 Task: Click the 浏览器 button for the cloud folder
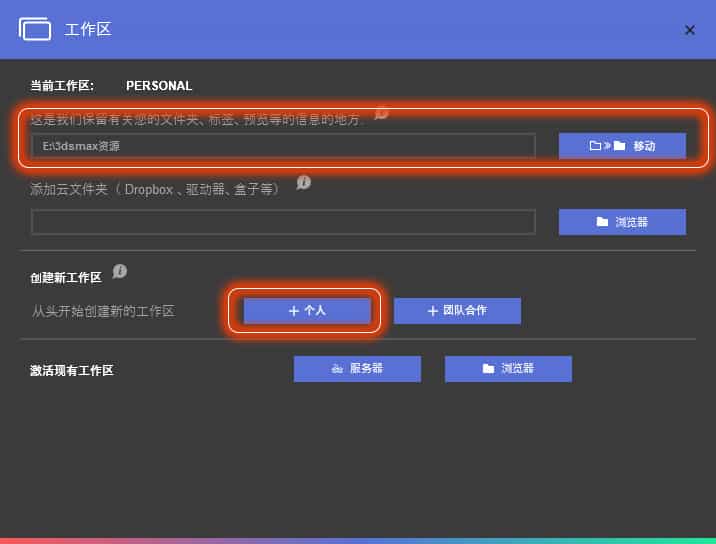coord(622,222)
